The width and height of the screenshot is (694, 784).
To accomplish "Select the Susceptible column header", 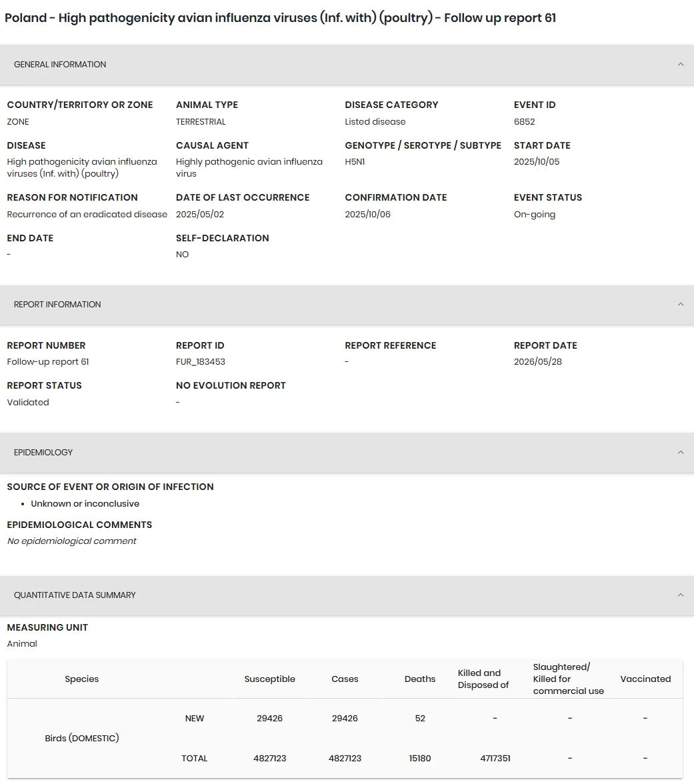I will pos(269,679).
